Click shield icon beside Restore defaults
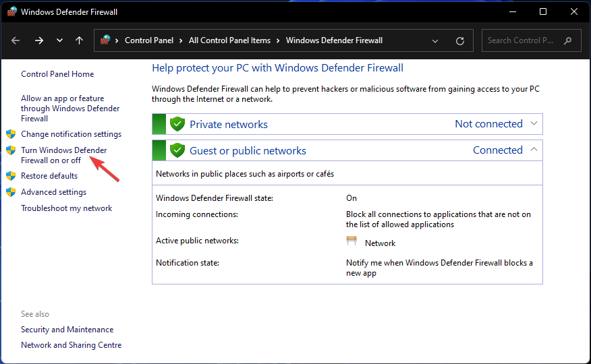 click(x=11, y=175)
